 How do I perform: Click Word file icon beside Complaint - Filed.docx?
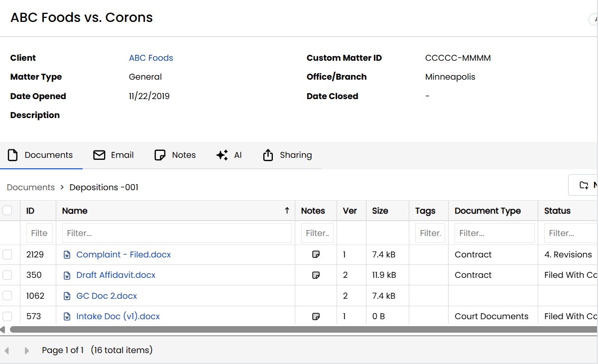pos(67,254)
